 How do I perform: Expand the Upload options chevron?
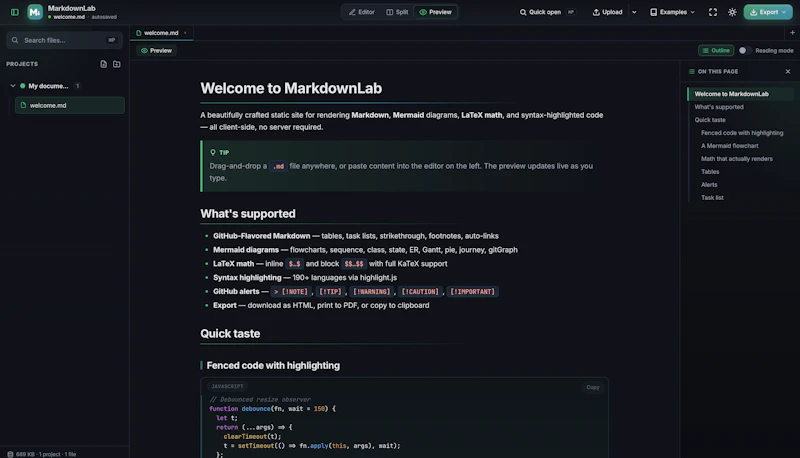(634, 12)
